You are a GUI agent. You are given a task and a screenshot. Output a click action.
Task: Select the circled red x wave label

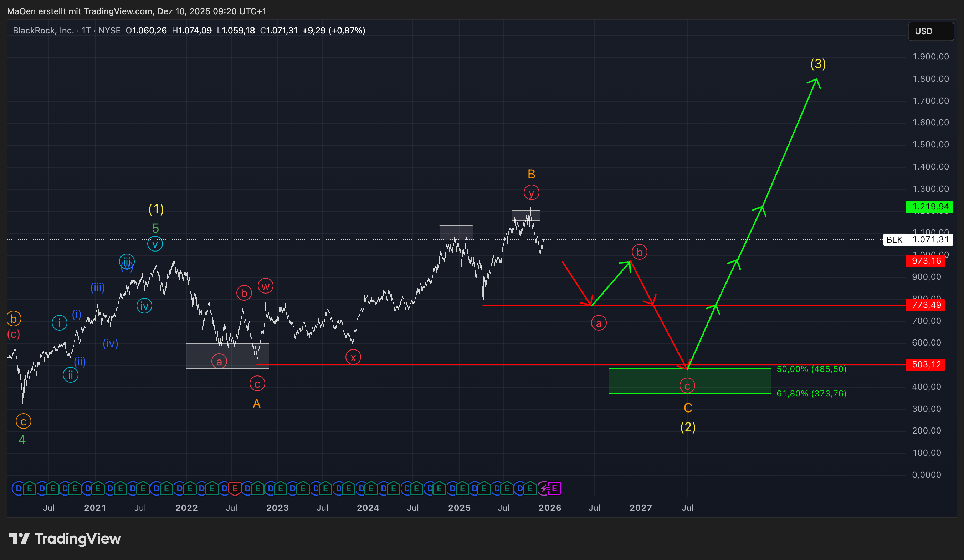(x=353, y=357)
